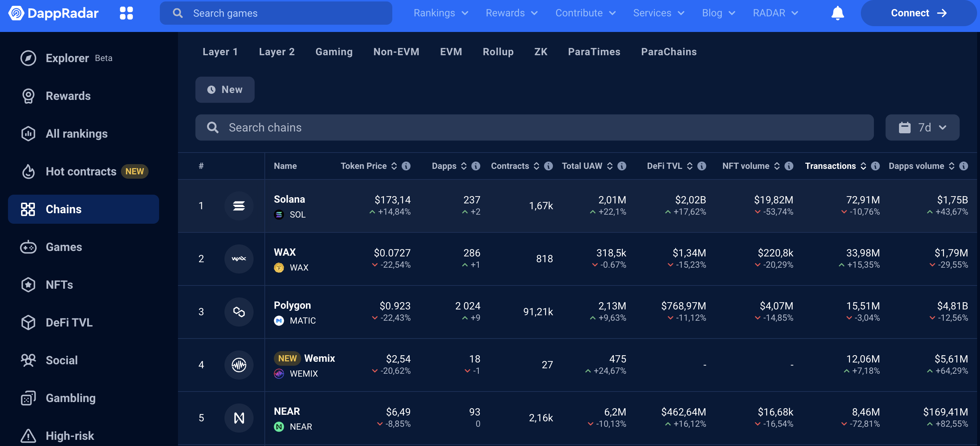
Task: Expand the Rankings dropdown menu
Action: [x=441, y=13]
